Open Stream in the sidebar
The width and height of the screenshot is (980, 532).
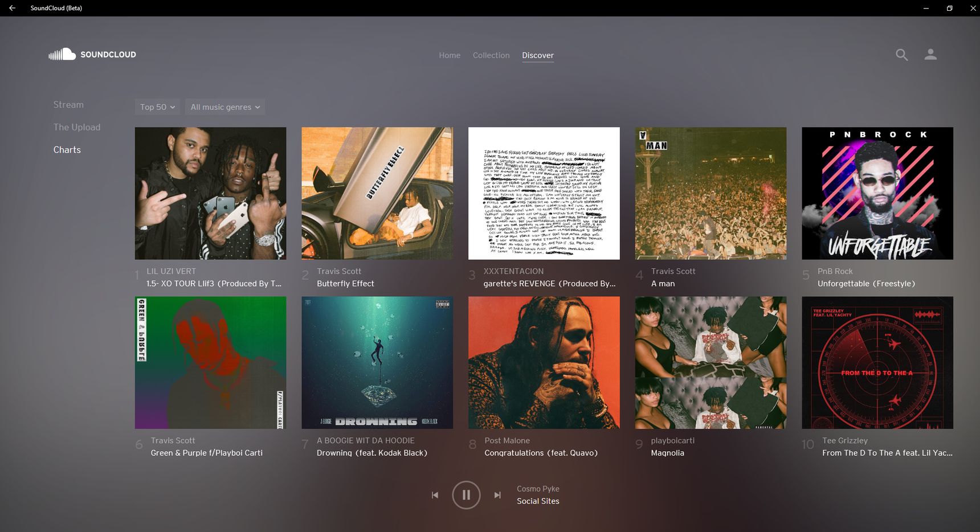(68, 105)
